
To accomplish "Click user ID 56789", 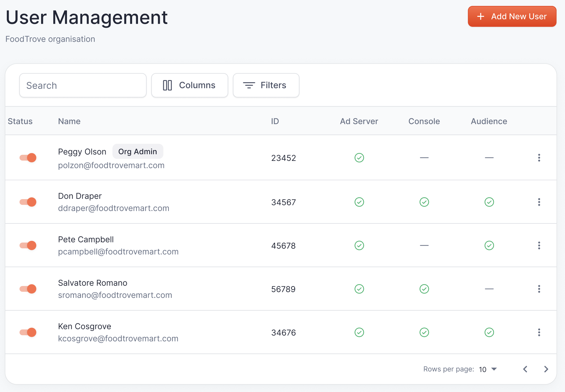I will point(283,289).
